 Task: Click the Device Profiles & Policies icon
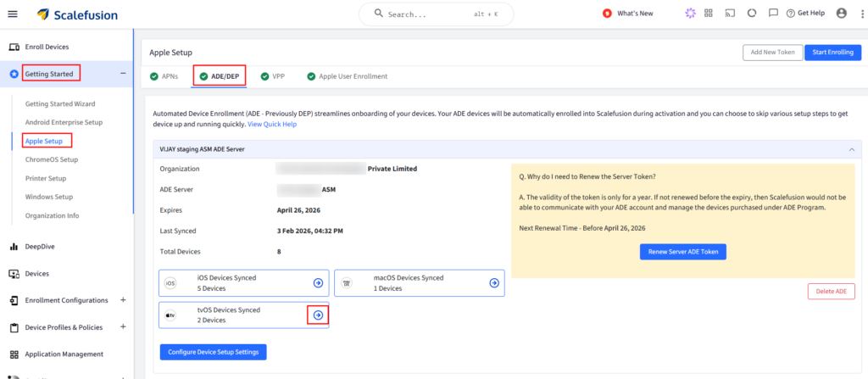[x=14, y=327]
